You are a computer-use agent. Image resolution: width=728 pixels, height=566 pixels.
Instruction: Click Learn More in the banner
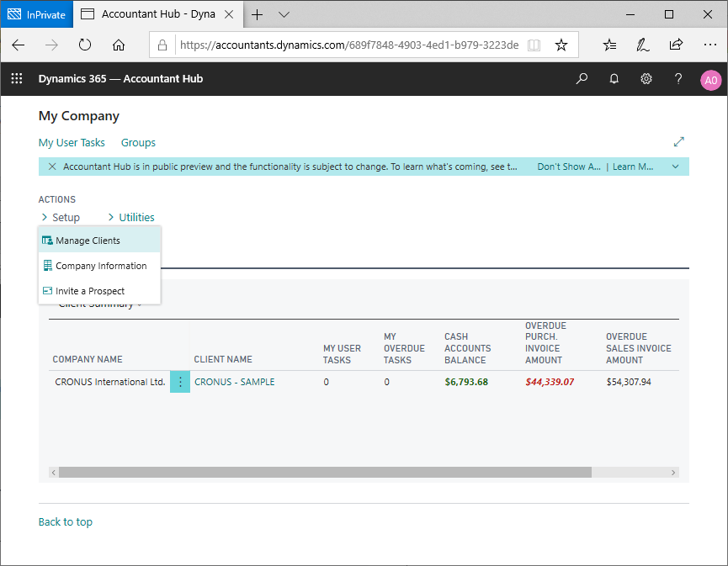coord(633,167)
